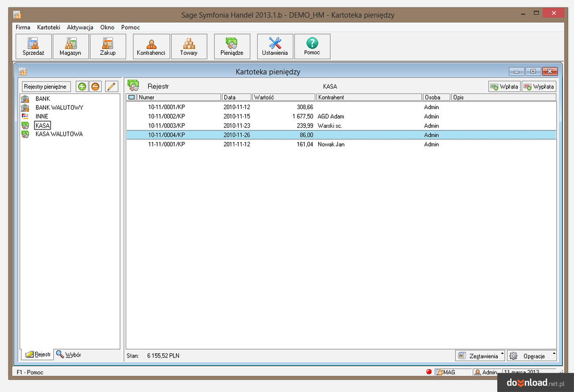Click the application icon in title bar
The height and width of the screenshot is (392, 574).
(x=17, y=15)
